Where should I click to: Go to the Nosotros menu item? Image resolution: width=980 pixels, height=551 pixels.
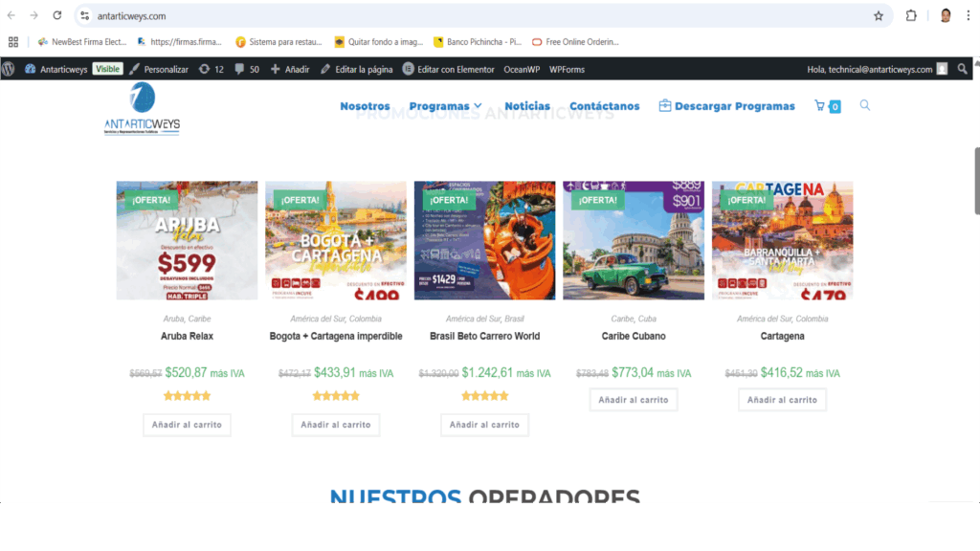[365, 106]
